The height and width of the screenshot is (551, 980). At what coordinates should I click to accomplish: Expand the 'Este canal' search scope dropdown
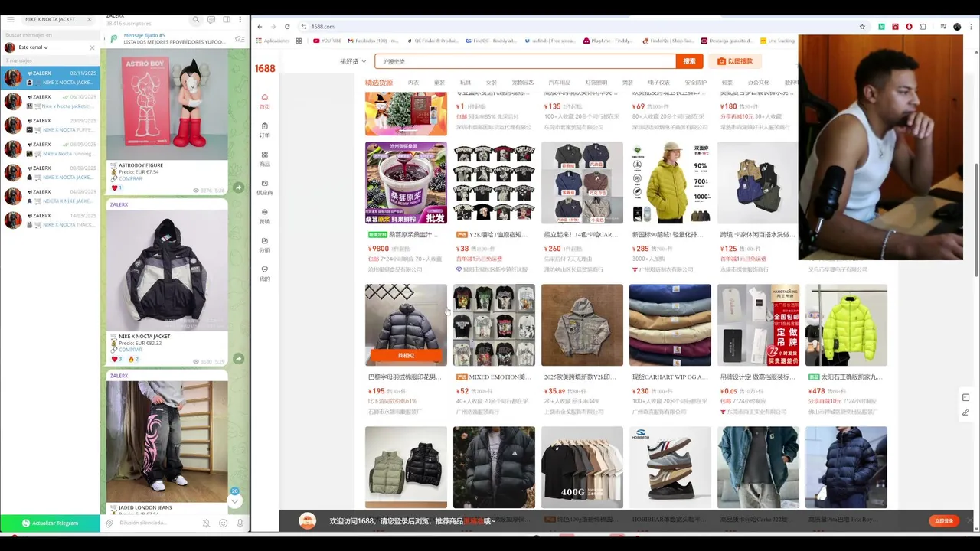[33, 47]
